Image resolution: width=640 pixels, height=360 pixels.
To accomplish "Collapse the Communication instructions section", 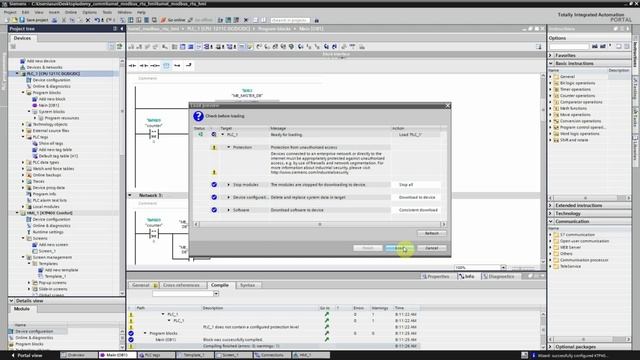I will click(x=551, y=221).
